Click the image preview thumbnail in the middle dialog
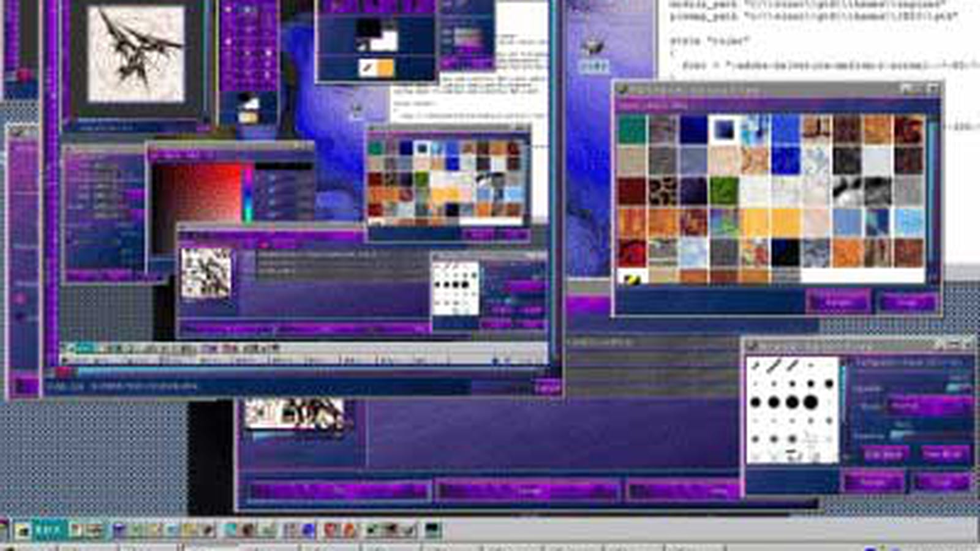Image resolution: width=980 pixels, height=551 pixels. click(x=206, y=274)
